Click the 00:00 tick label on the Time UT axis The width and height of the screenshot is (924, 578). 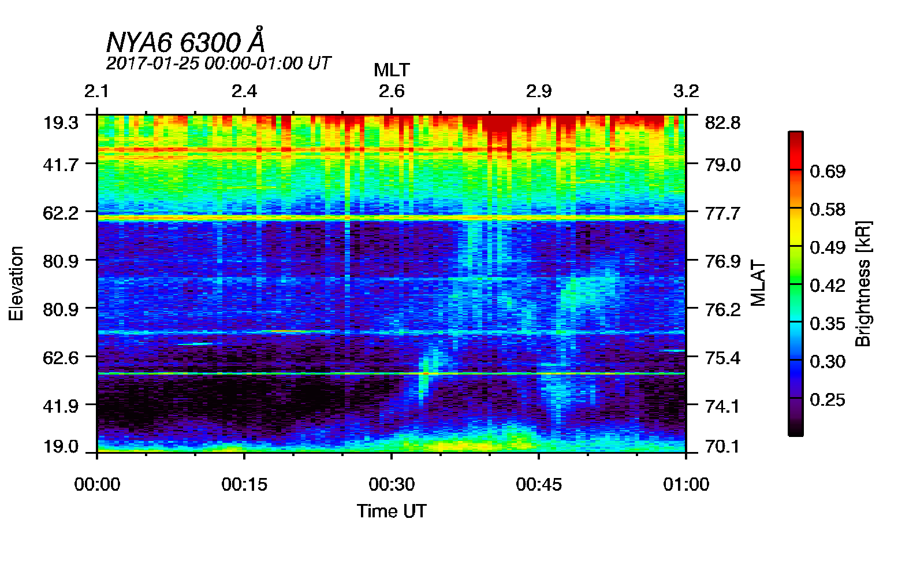(97, 484)
